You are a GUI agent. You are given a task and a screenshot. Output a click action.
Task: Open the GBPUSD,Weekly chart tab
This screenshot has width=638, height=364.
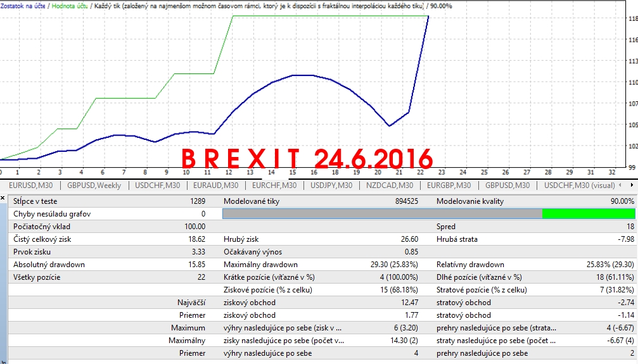coord(94,185)
